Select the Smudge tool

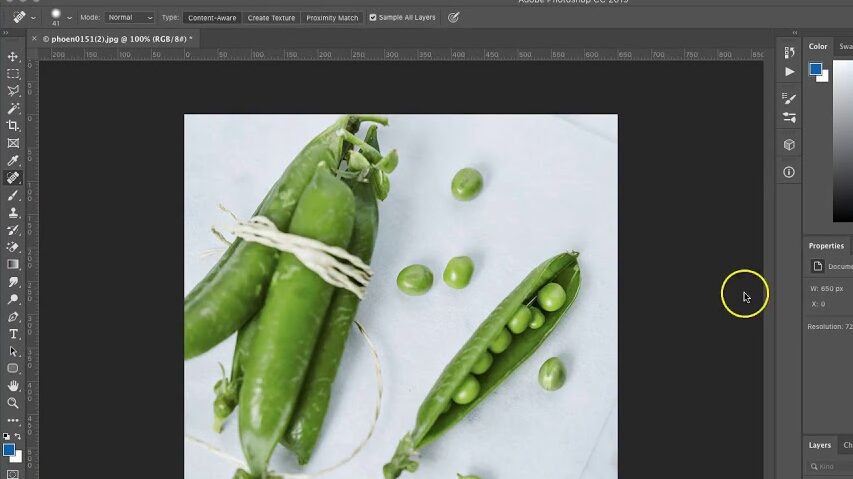13,282
